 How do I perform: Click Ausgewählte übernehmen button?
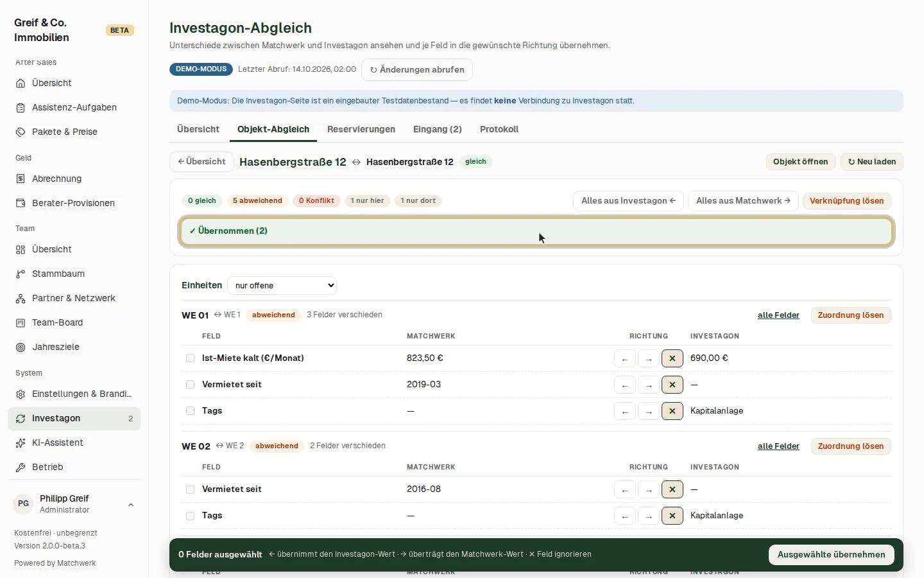click(x=832, y=555)
